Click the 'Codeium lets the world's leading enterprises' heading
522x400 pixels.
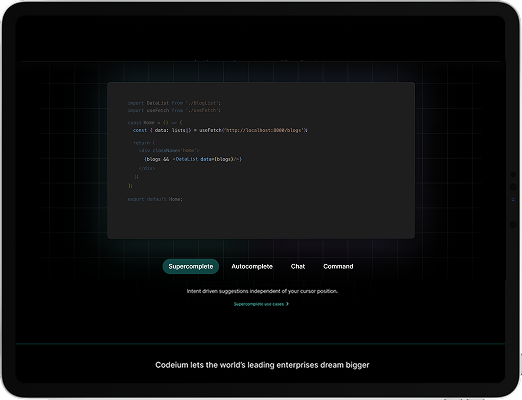262,365
